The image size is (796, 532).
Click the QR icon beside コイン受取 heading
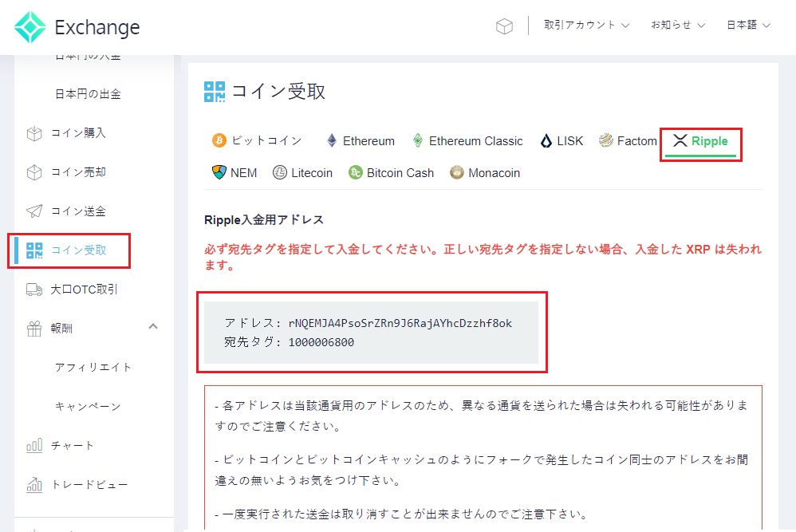click(x=215, y=92)
